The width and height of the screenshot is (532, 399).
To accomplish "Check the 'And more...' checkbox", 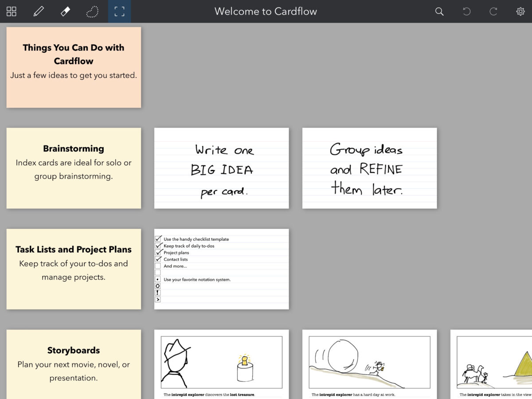I will [x=158, y=266].
